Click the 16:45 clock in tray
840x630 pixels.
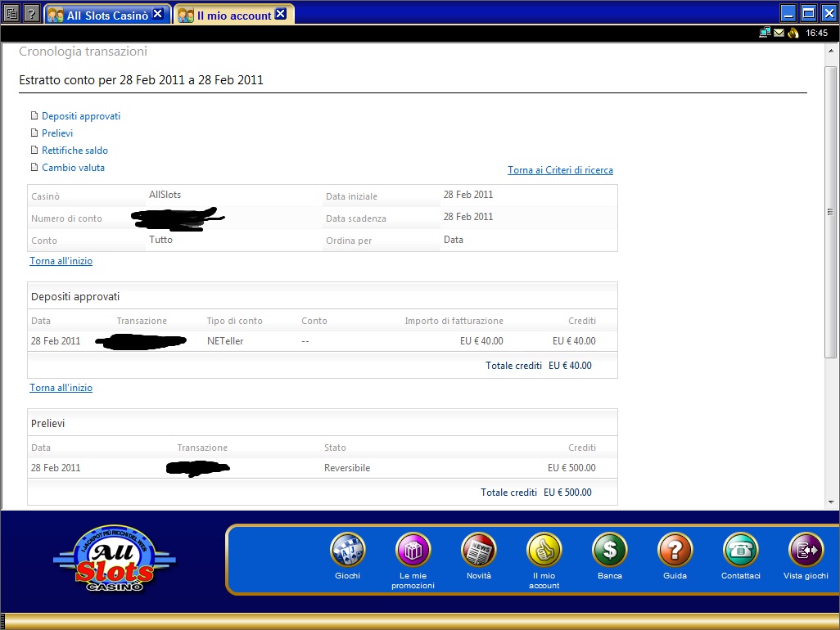pos(816,34)
